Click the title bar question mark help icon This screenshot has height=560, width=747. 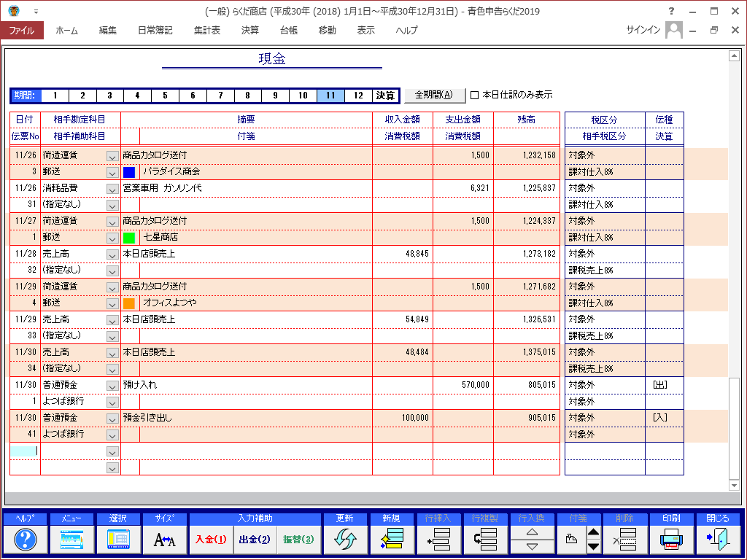point(671,11)
